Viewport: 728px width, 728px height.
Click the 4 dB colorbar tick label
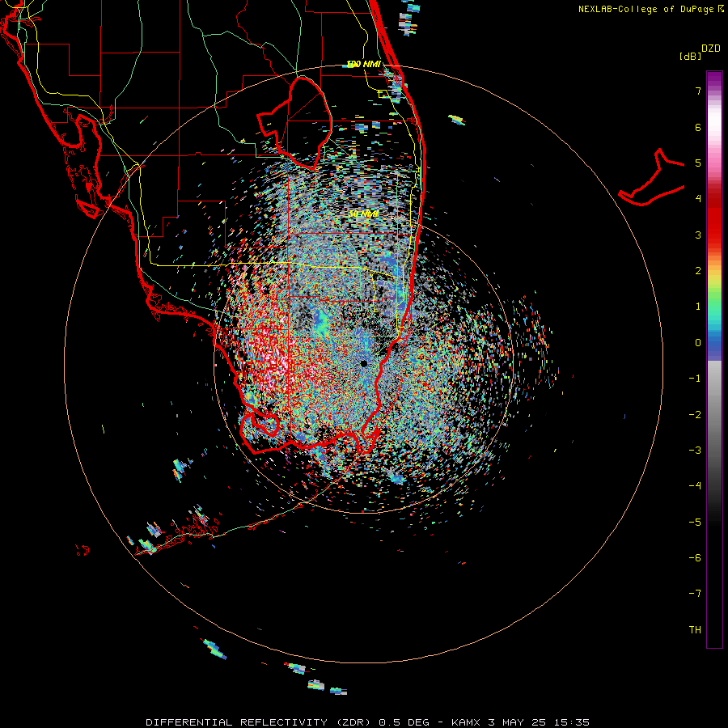[x=698, y=199]
